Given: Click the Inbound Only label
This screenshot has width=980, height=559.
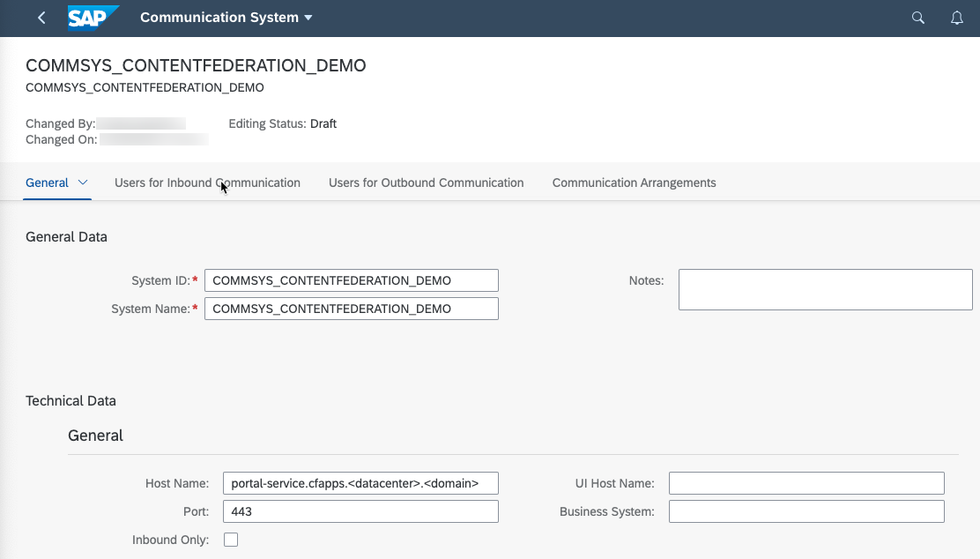Looking at the screenshot, I should click(171, 540).
